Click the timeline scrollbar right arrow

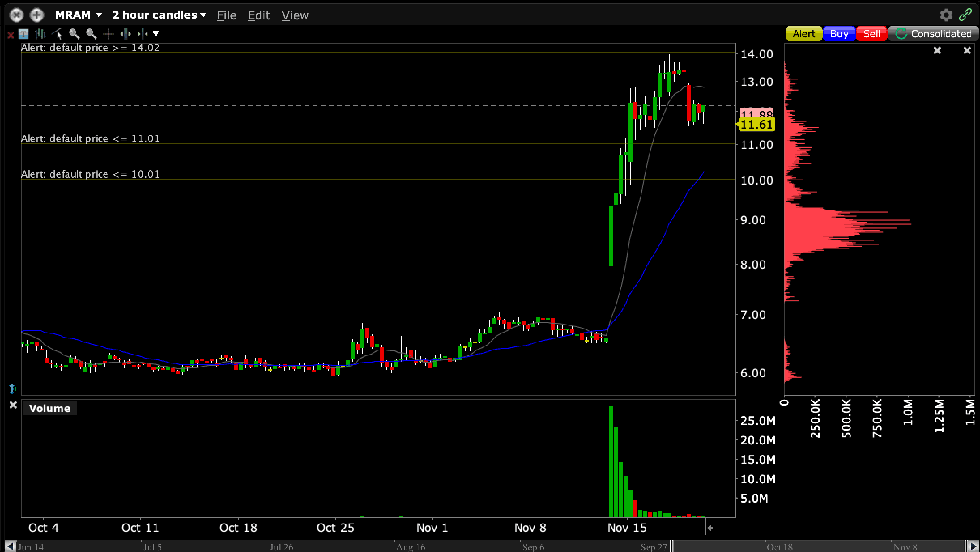click(x=974, y=546)
